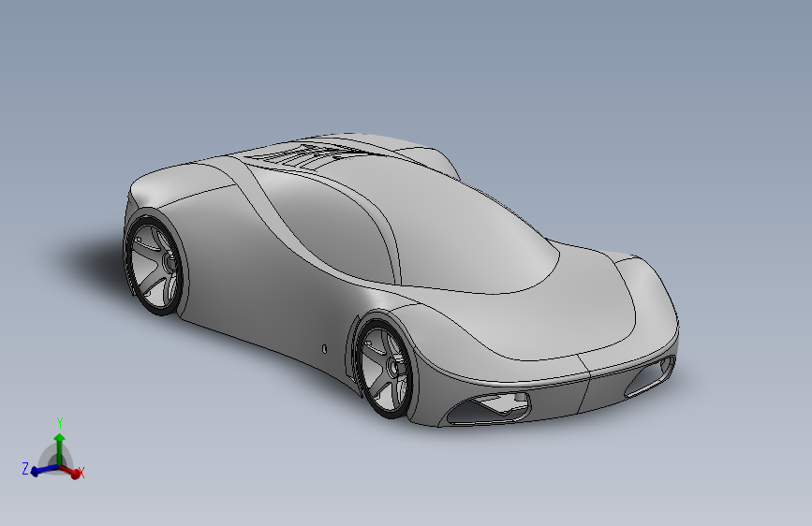Click the blue Z axis arrow of the triad
This screenshot has width=812, height=526.
[x=43, y=470]
